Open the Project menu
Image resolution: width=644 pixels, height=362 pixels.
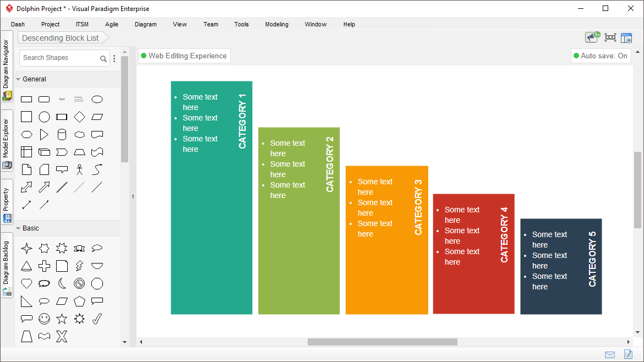pyautogui.click(x=50, y=24)
